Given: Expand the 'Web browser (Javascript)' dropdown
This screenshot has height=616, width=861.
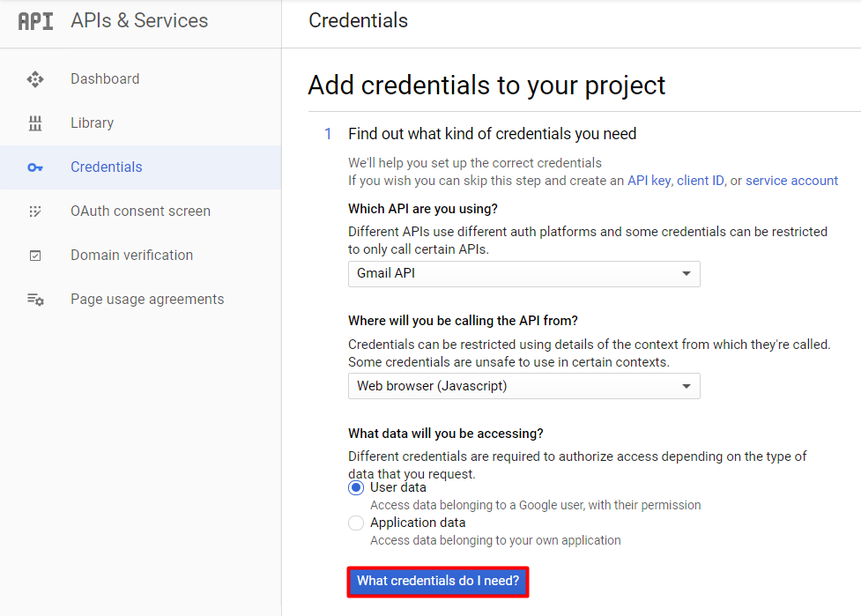Looking at the screenshot, I should [523, 386].
